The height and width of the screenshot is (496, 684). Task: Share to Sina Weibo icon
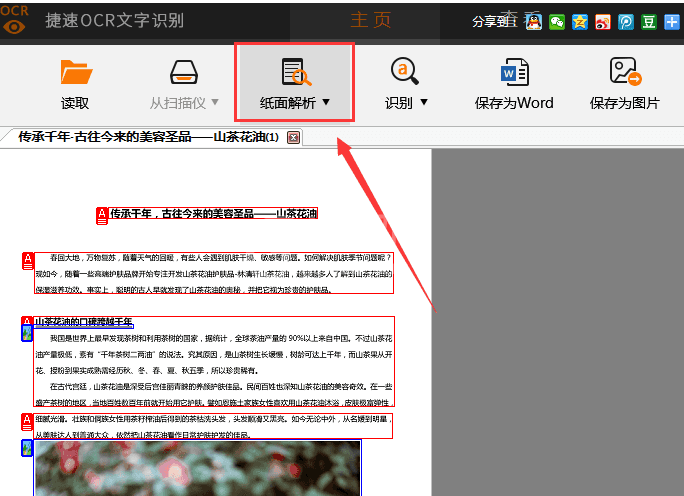point(603,22)
